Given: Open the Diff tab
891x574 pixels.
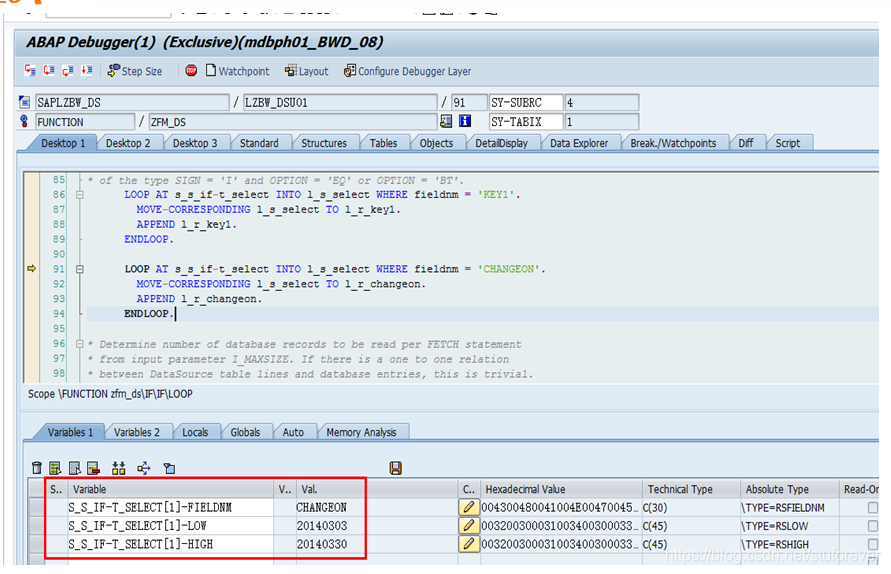Looking at the screenshot, I should point(746,143).
